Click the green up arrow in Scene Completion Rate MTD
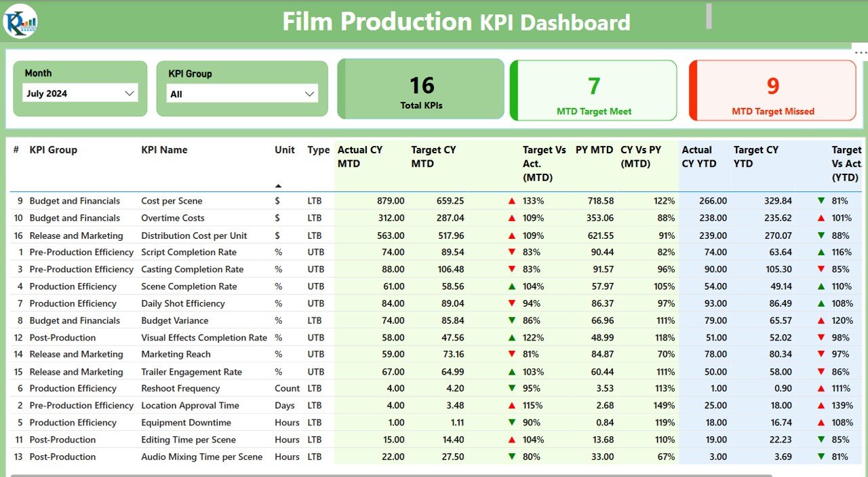The height and width of the screenshot is (477, 868). (x=512, y=286)
